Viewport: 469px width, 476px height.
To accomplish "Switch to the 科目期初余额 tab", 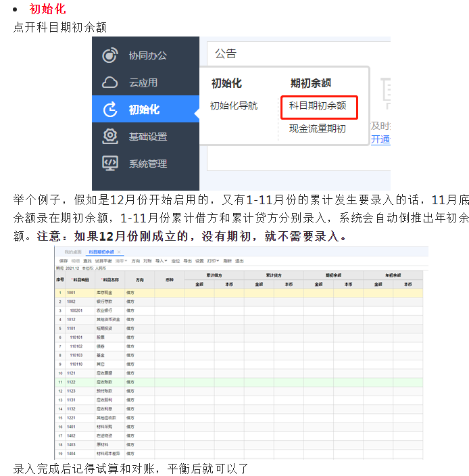I will (101, 252).
